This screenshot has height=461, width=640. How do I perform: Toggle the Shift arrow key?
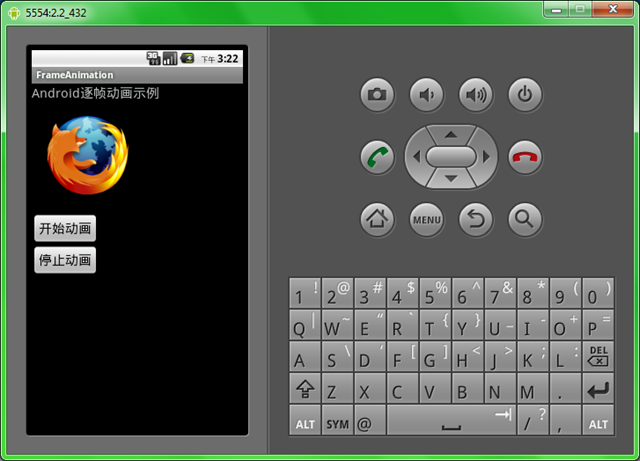(305, 388)
